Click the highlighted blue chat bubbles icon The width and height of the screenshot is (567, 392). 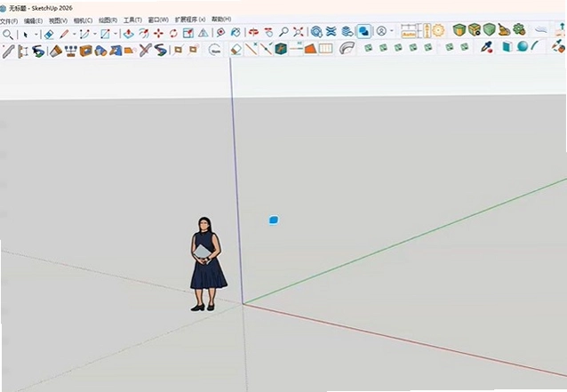[x=363, y=31]
